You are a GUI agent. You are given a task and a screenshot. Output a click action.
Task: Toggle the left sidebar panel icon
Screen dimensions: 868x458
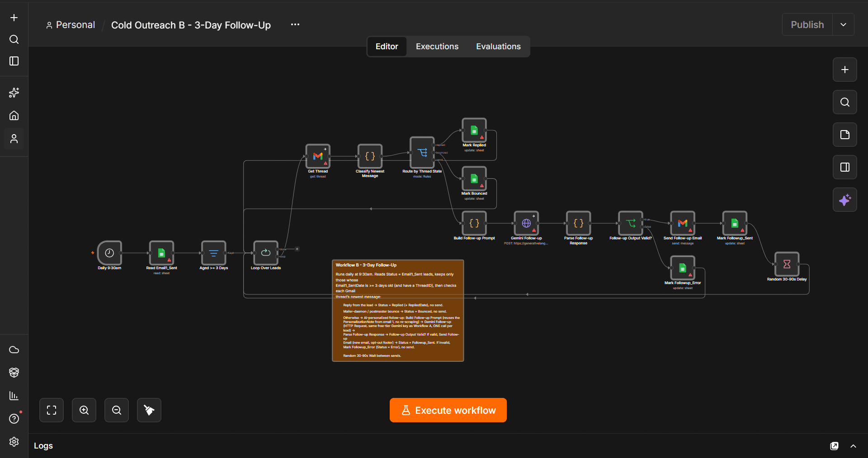pos(14,61)
